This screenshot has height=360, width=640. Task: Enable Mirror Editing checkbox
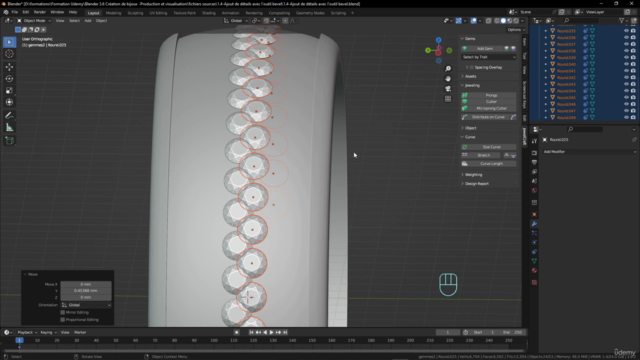[x=63, y=312]
